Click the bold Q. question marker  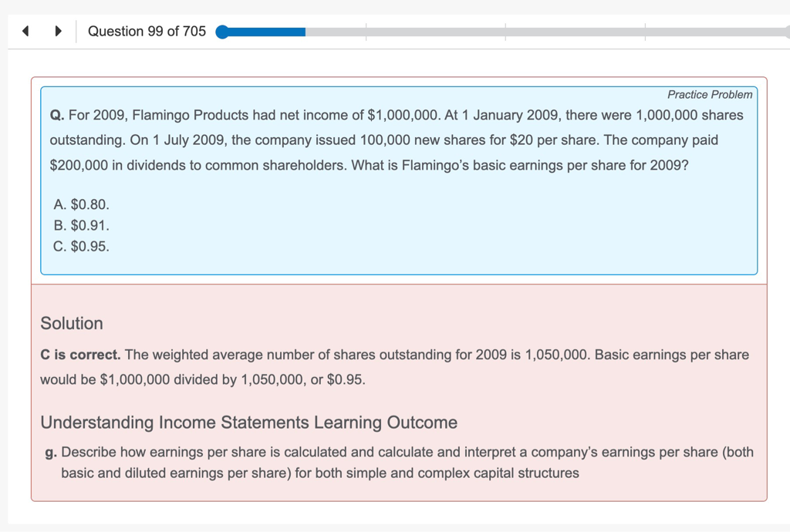click(x=56, y=116)
